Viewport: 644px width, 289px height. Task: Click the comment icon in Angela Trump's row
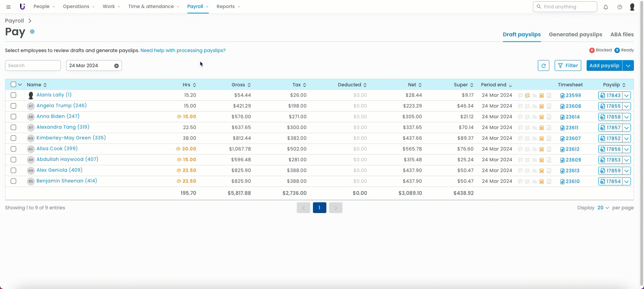520,106
